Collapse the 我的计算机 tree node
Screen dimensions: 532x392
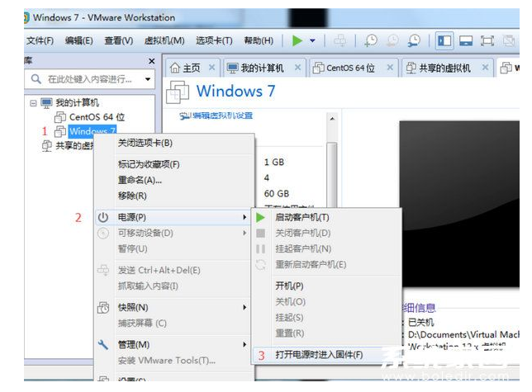(33, 103)
